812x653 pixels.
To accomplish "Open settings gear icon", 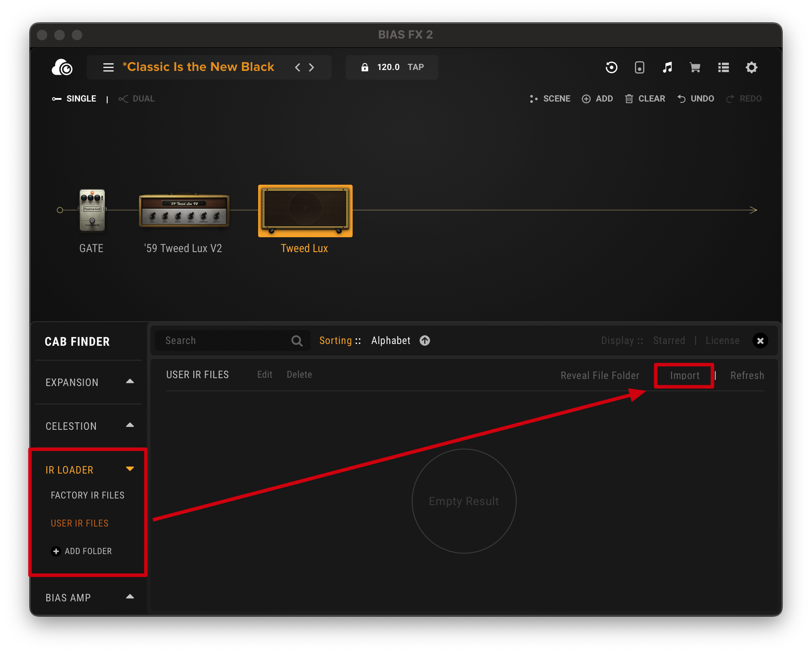I will coord(751,67).
